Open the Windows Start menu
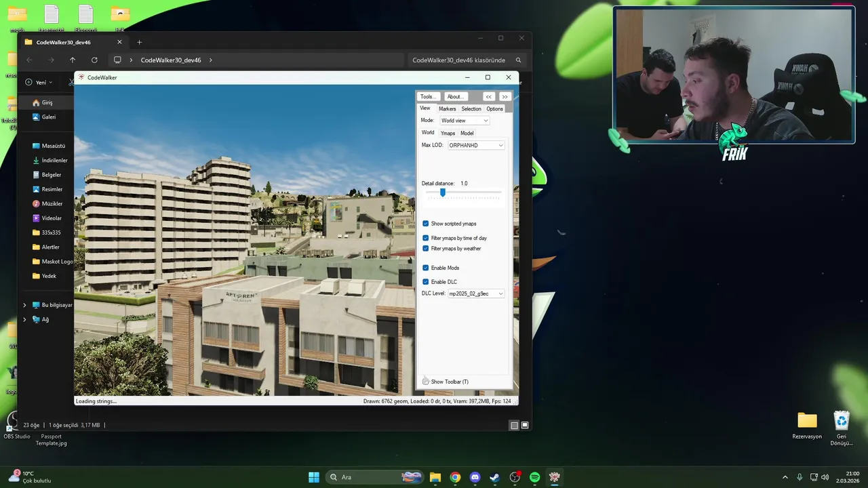Viewport: 868px width, 488px height. (x=314, y=477)
